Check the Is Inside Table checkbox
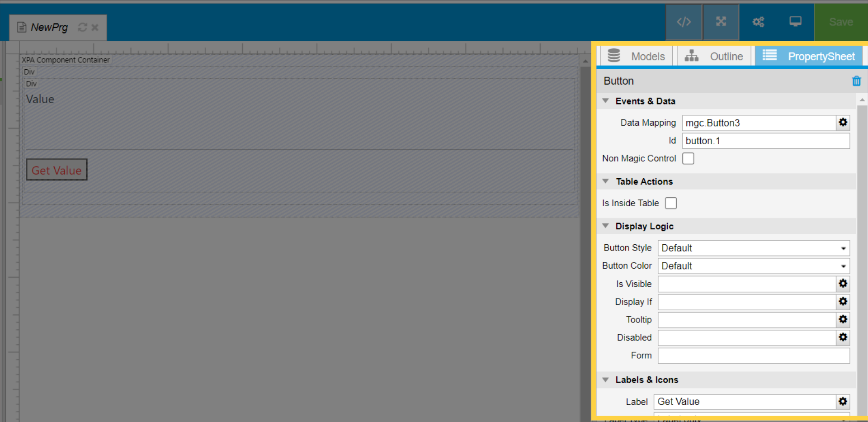 (671, 204)
